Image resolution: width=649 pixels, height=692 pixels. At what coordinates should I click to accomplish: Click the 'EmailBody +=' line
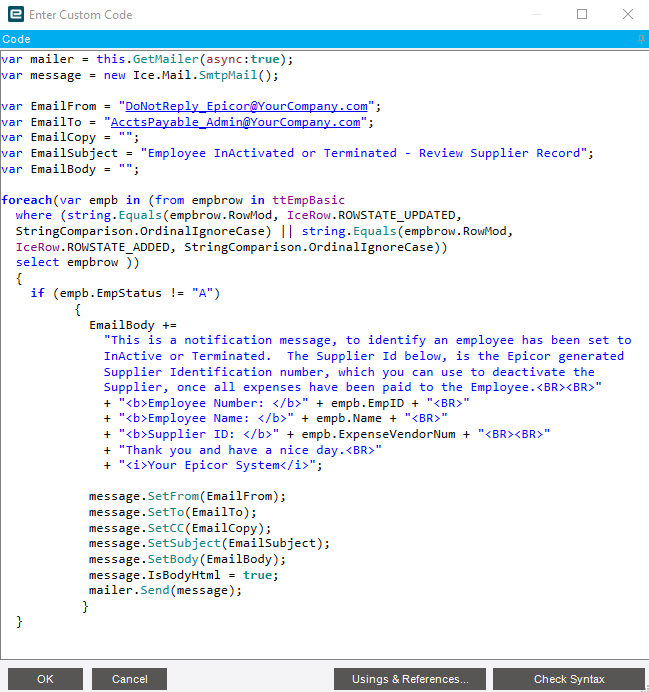point(133,326)
